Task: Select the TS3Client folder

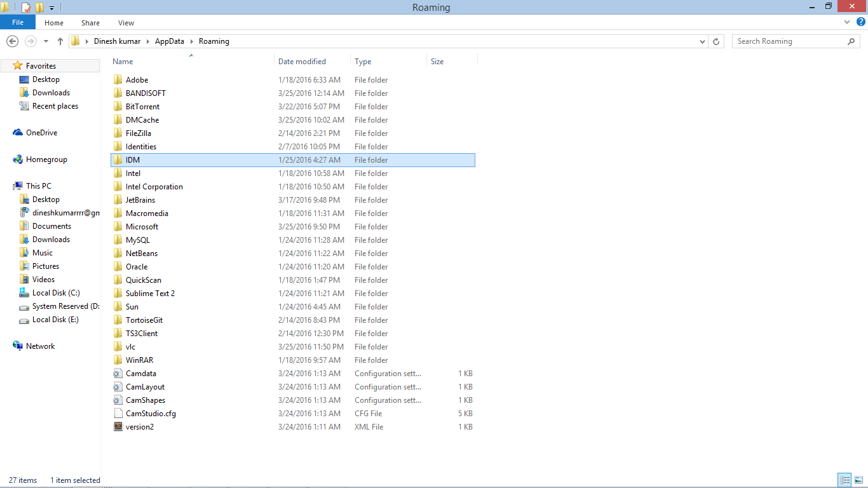Action: click(x=142, y=334)
